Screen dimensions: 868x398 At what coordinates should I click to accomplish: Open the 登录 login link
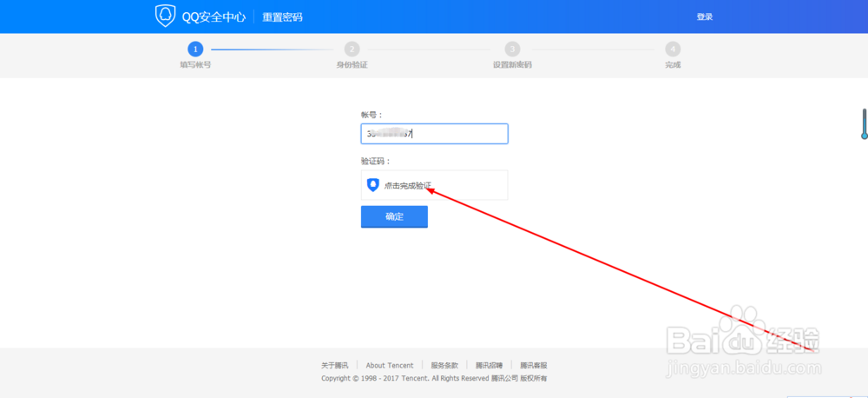[x=704, y=17]
